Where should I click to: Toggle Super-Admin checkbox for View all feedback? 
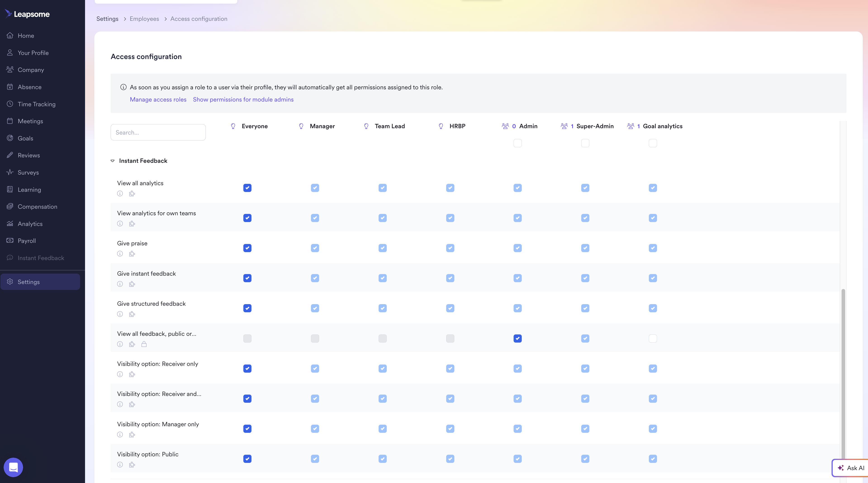point(585,339)
